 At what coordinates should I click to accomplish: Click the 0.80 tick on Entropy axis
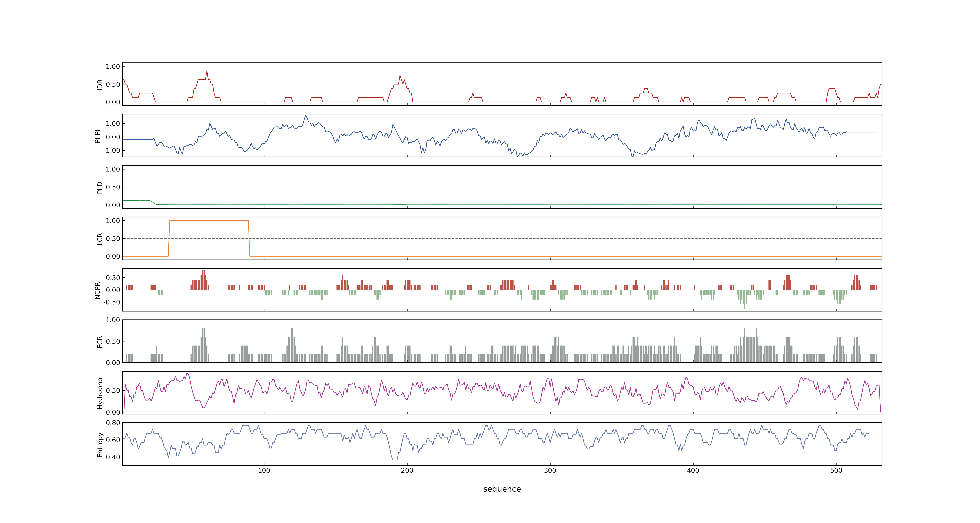(x=113, y=423)
